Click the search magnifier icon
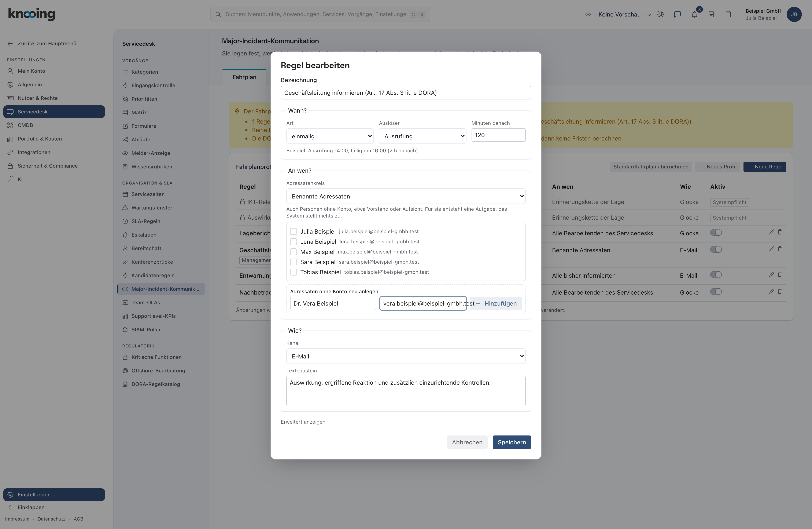This screenshot has height=529, width=812. pyautogui.click(x=218, y=14)
